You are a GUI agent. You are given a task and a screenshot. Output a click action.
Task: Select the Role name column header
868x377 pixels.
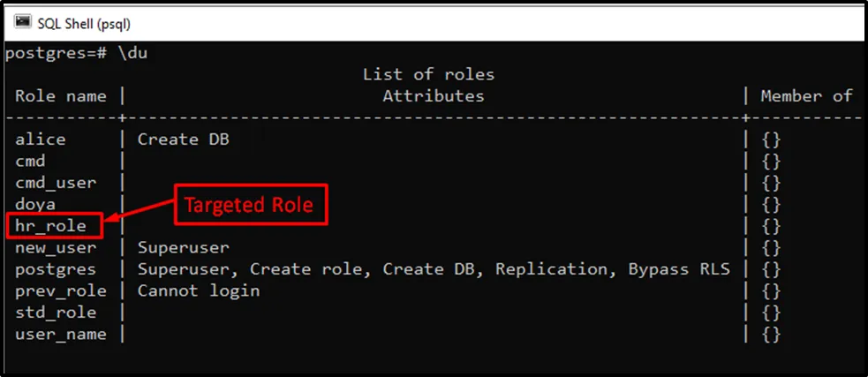click(x=61, y=95)
